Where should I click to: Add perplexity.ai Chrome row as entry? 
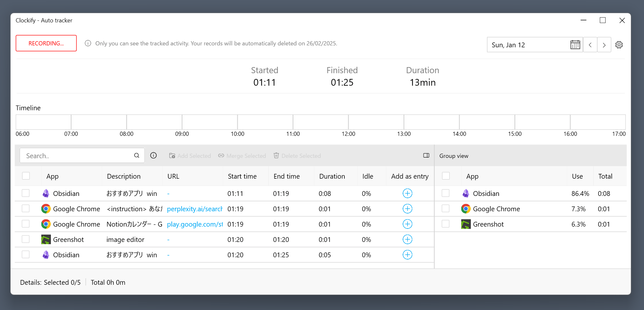[407, 209]
